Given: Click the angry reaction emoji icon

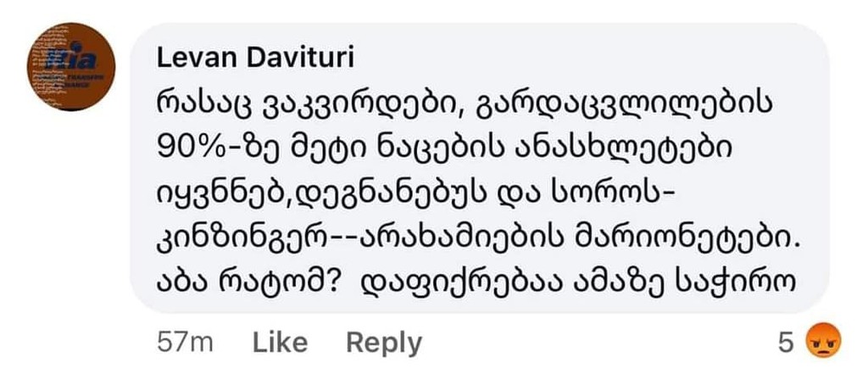Looking at the screenshot, I should point(819,342).
